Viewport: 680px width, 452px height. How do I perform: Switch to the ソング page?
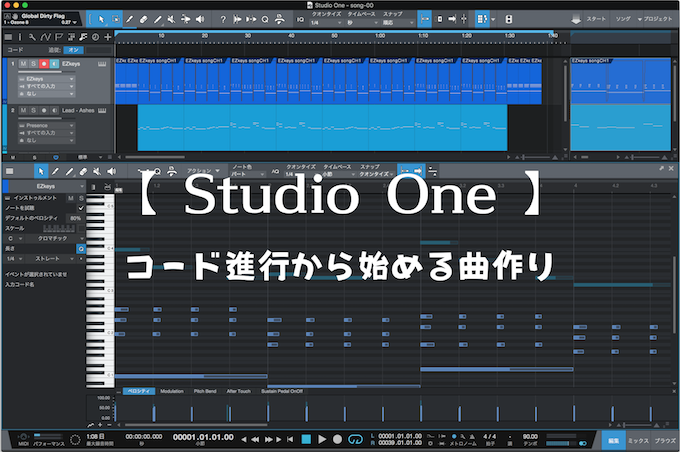[623, 19]
